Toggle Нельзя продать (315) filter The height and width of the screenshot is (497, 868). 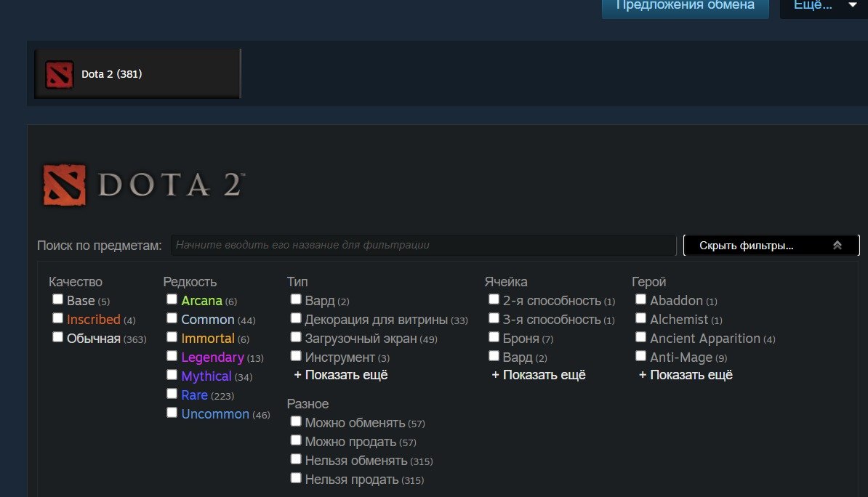[296, 478]
